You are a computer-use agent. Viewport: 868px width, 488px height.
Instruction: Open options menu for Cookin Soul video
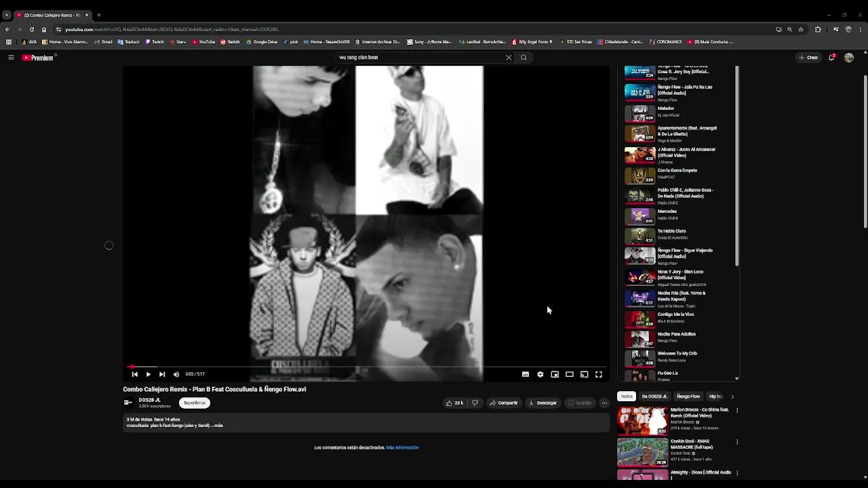737,442
